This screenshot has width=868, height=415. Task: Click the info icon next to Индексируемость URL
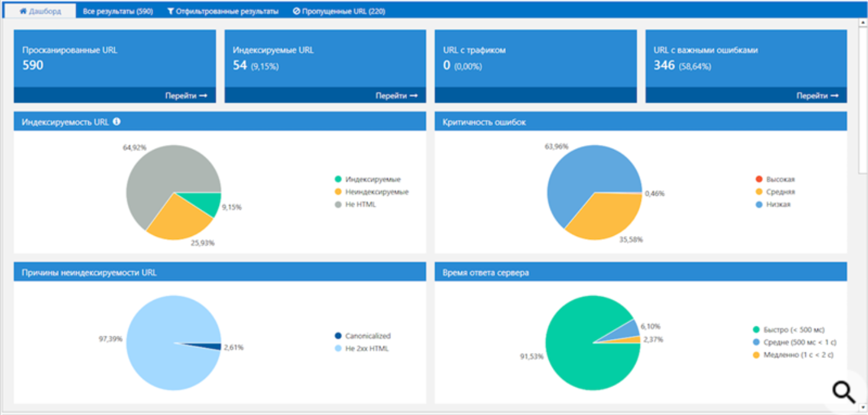click(117, 121)
